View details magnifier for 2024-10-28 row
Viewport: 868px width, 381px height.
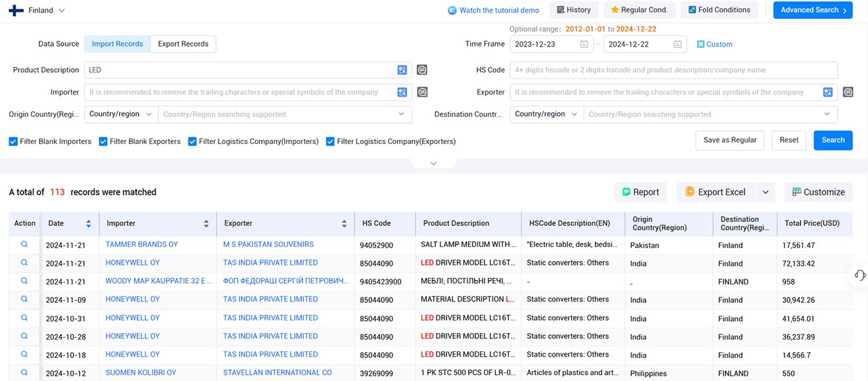(24, 336)
